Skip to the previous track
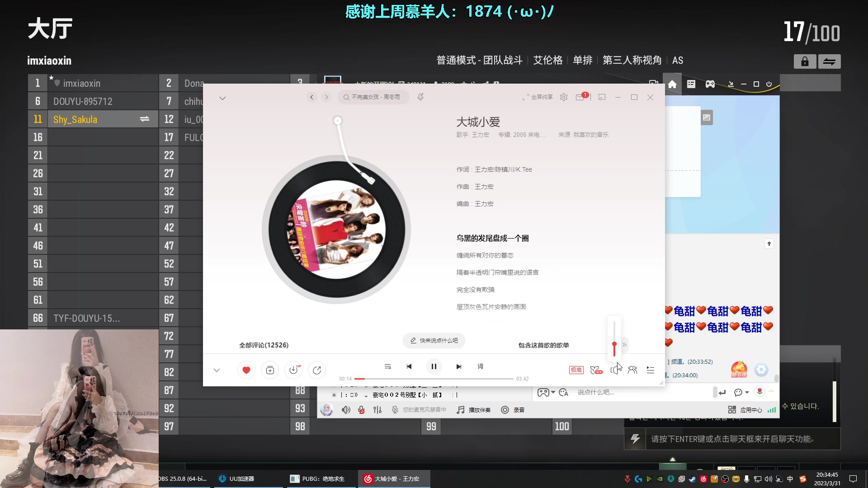 (x=409, y=366)
